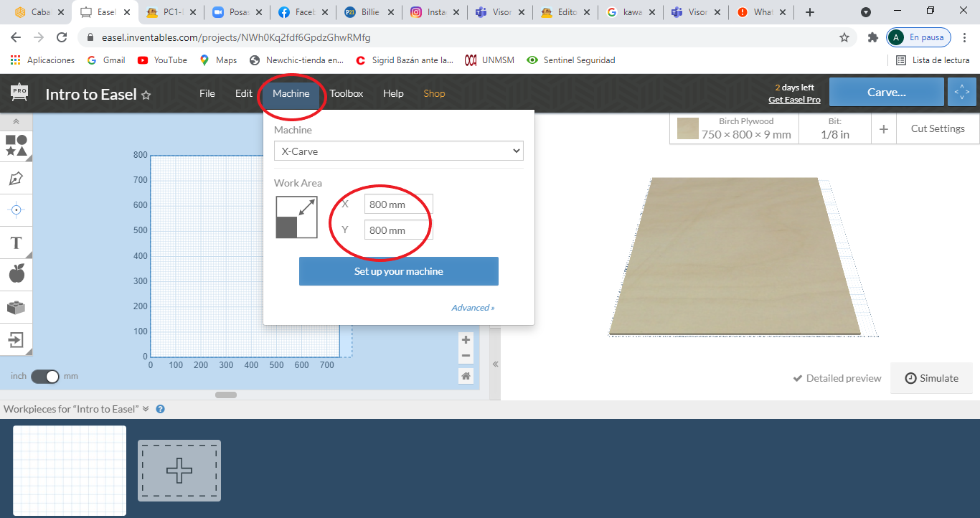Open the Toolbox menu
Screen dimensions: 980x518
coord(347,93)
